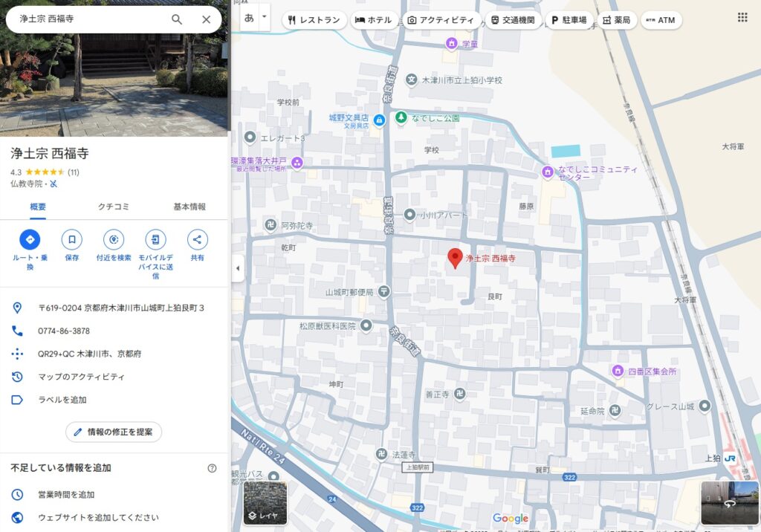
Task: Click the エレガート3 map marker
Action: coord(250,137)
